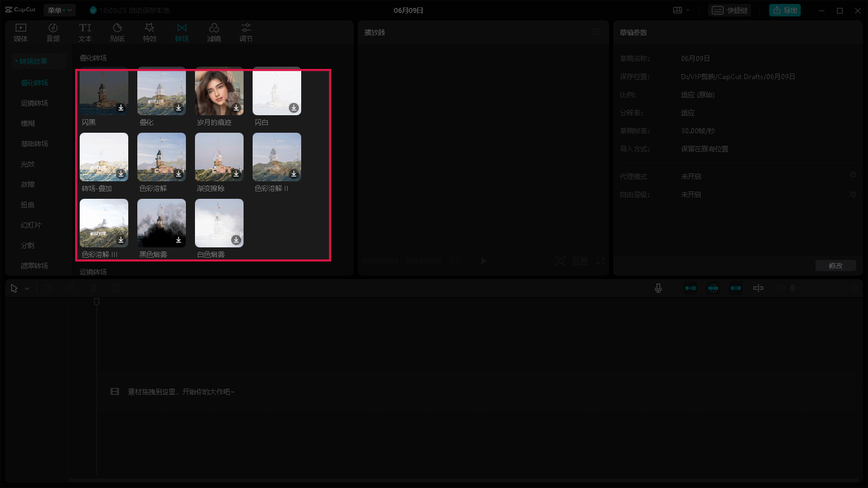Open the 菜单 dropdown menu

tap(59, 10)
